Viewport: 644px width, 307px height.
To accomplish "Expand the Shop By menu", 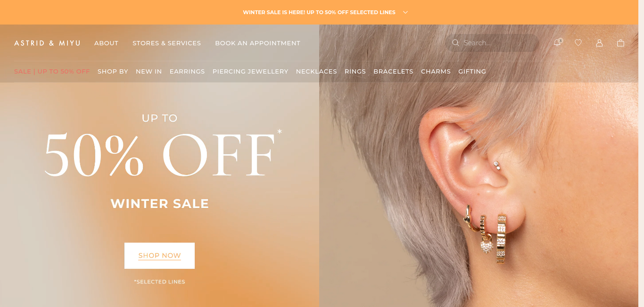I will (x=113, y=71).
